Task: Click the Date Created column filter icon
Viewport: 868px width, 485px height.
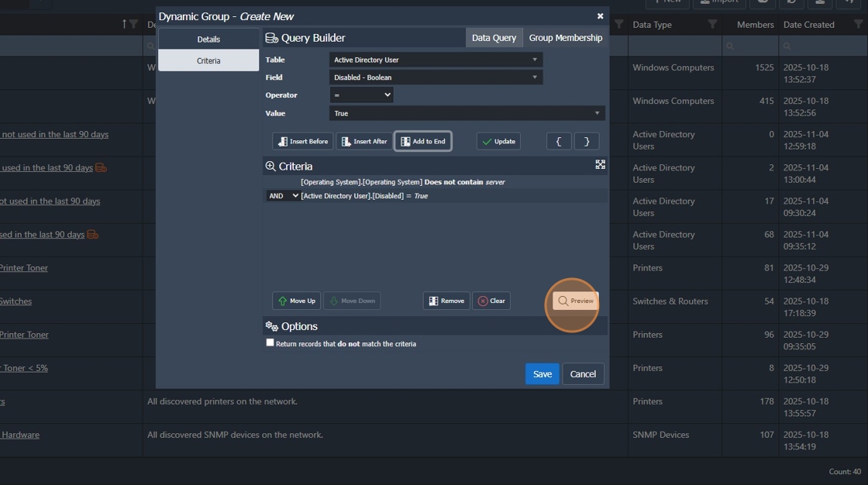Action: tap(858, 24)
